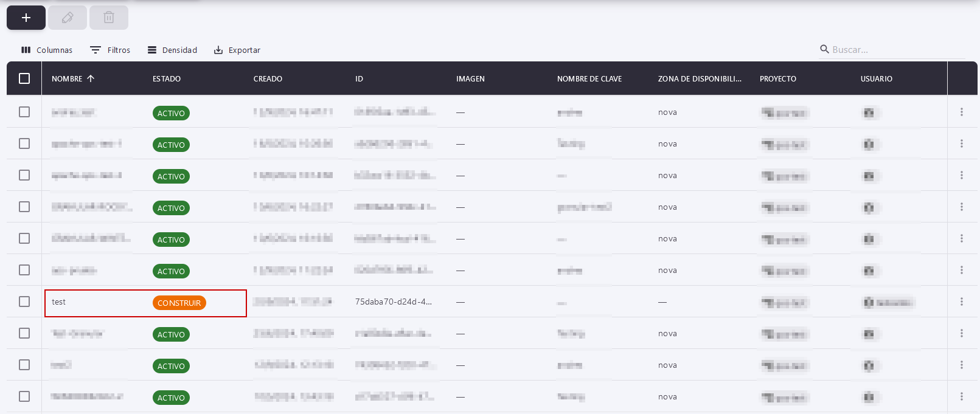Viewport: 980px width, 414px height.
Task: Open the three-dot menu for test row
Action: point(962,302)
